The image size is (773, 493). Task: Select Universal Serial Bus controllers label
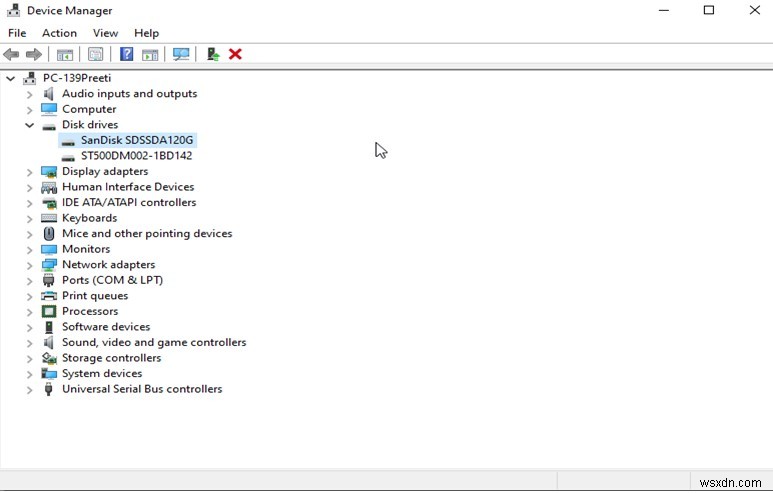pos(142,389)
